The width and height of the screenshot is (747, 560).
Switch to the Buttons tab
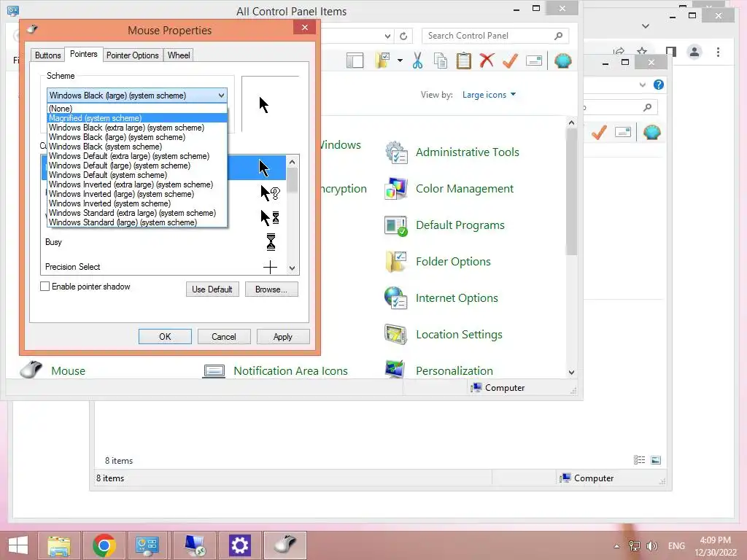[x=47, y=55]
